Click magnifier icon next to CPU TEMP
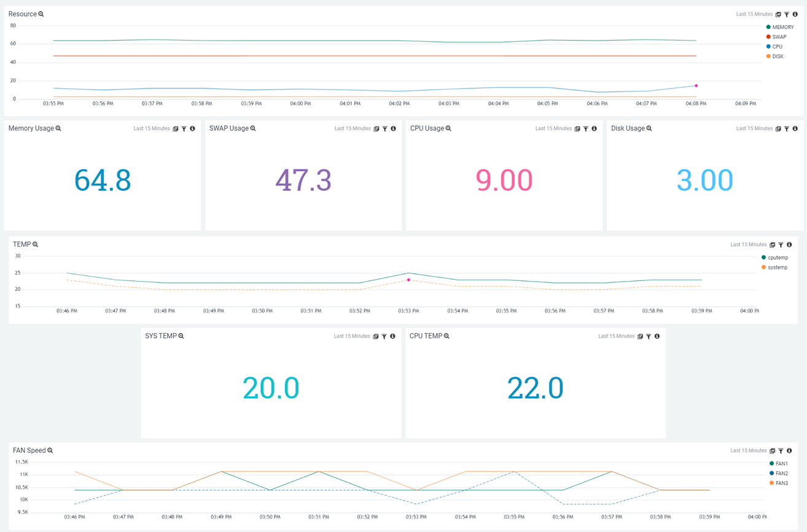Viewport: 807px width, 532px height. coord(446,336)
